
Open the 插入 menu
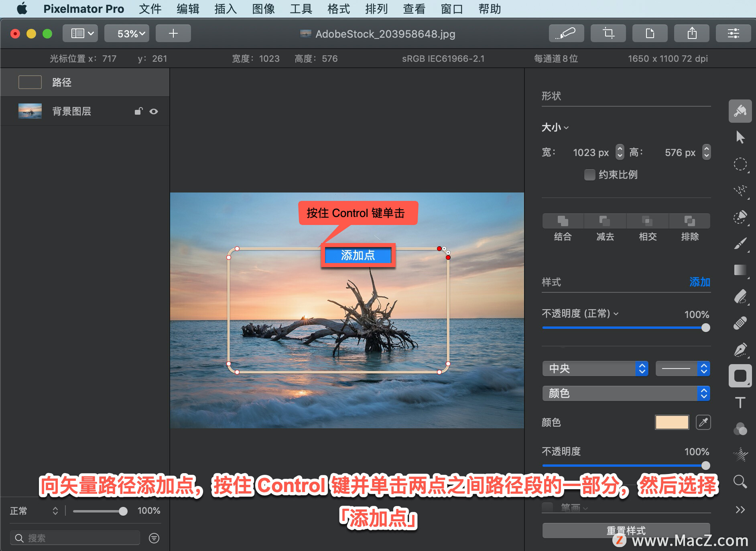(226, 9)
